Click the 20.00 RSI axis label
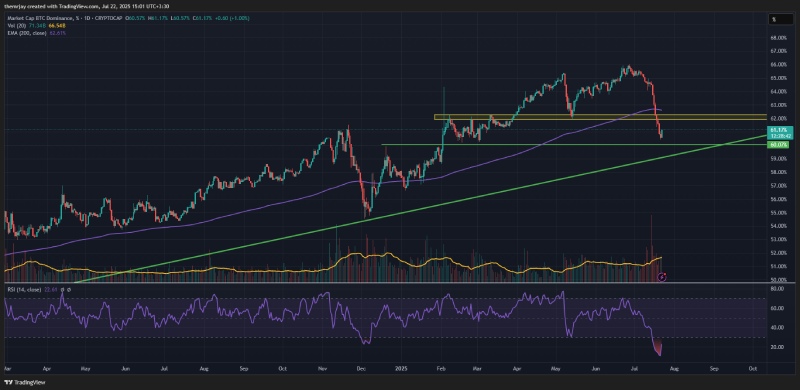Screen dimensions: 800x390 777,347
